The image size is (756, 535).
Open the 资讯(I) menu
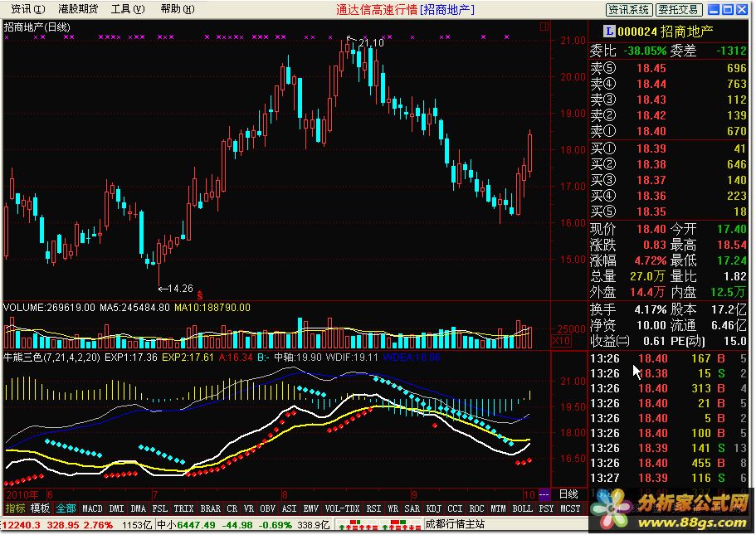[27, 8]
